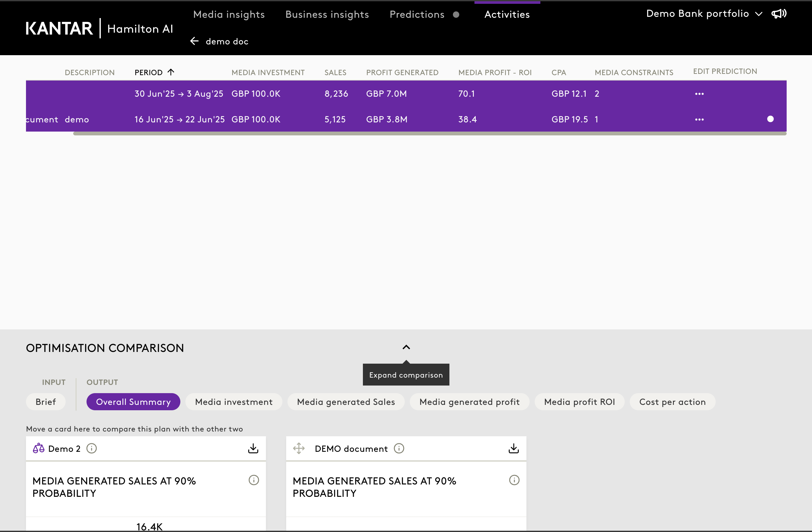The width and height of the screenshot is (812, 532).
Task: Open info for Demo 2 media generated sales
Action: (254, 480)
